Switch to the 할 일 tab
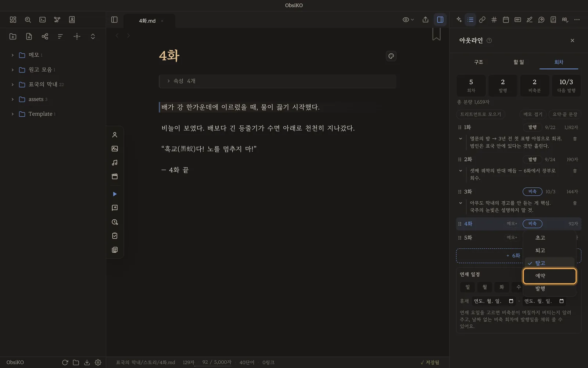 [x=519, y=62]
